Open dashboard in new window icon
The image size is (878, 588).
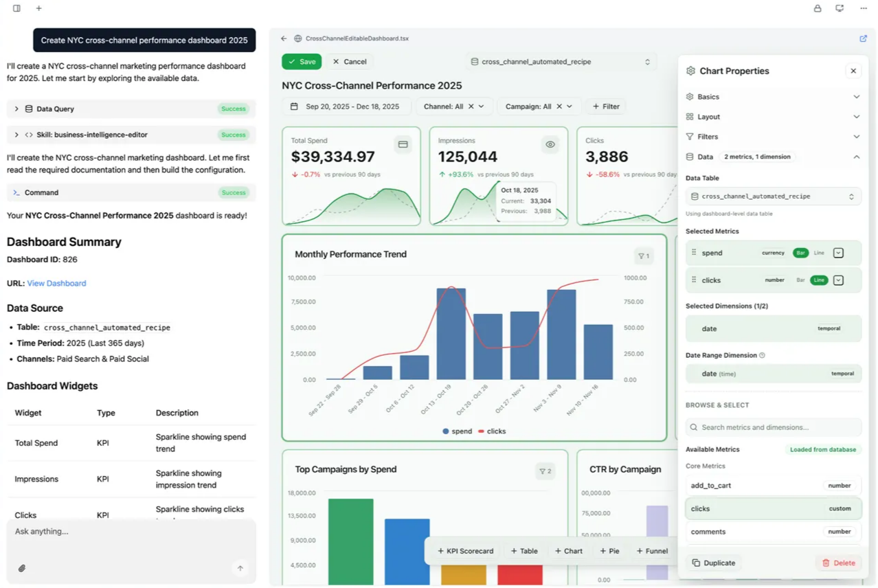tap(863, 38)
